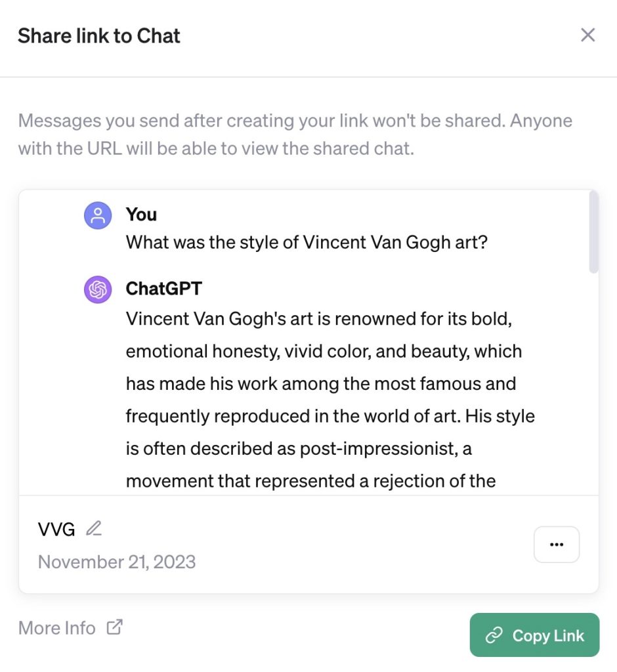Click the emotional honesty, vivid color line
Viewport: 617px width, 672px height.
point(324,352)
